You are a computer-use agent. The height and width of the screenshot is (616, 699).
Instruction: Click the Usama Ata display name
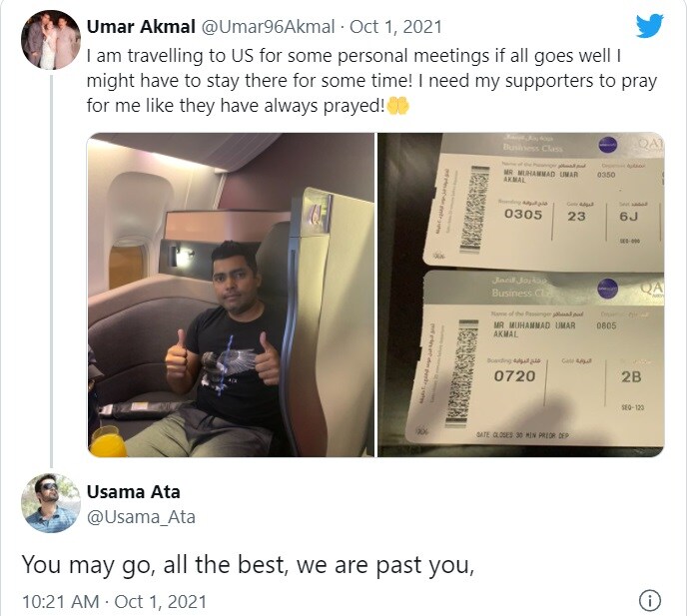[x=133, y=492]
